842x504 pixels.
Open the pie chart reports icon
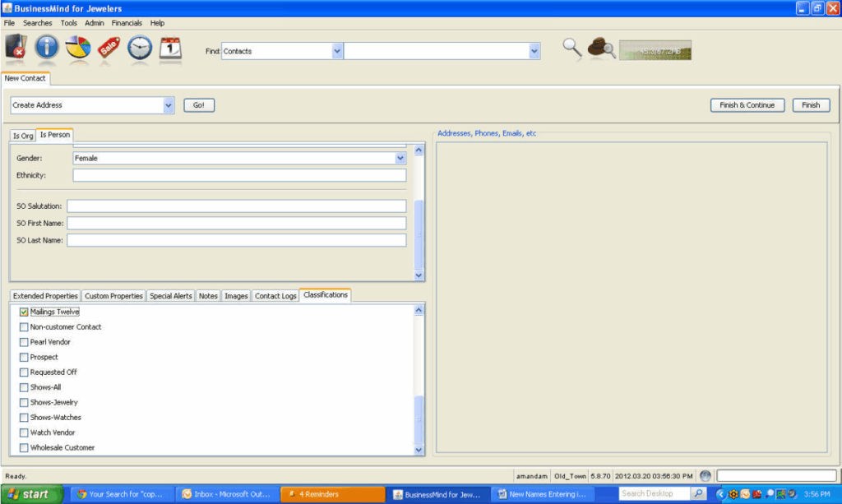78,47
